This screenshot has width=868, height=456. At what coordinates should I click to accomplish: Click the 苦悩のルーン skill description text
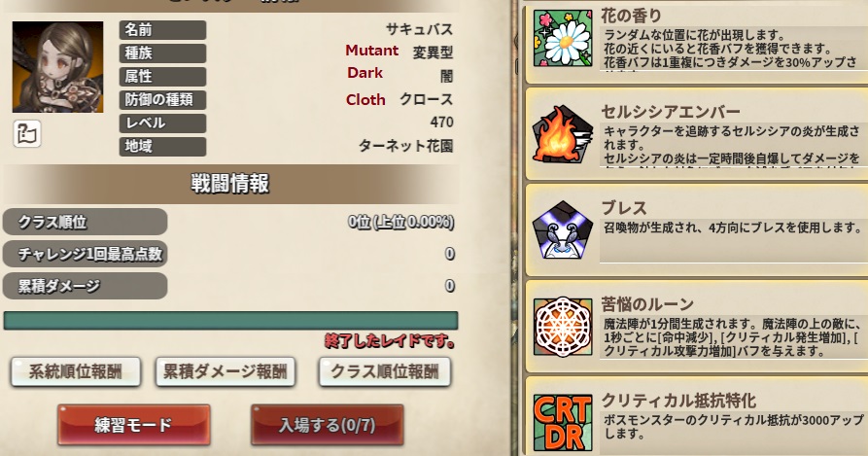[732, 337]
